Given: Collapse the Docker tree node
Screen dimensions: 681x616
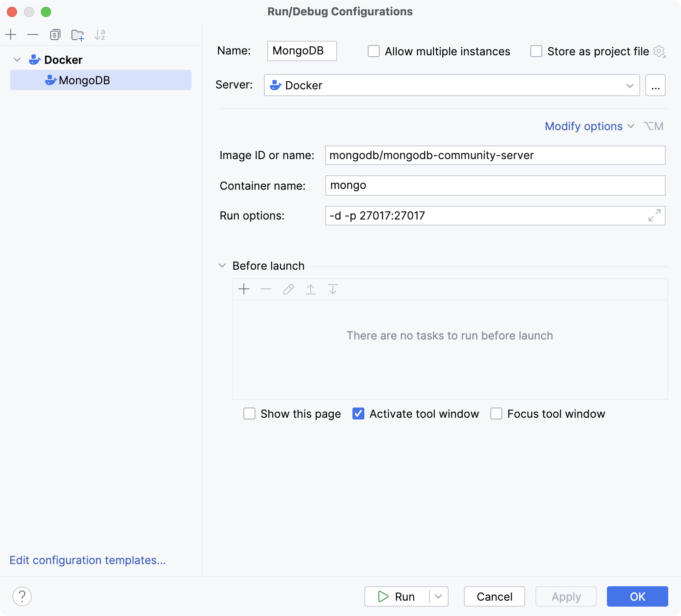Looking at the screenshot, I should click(17, 60).
